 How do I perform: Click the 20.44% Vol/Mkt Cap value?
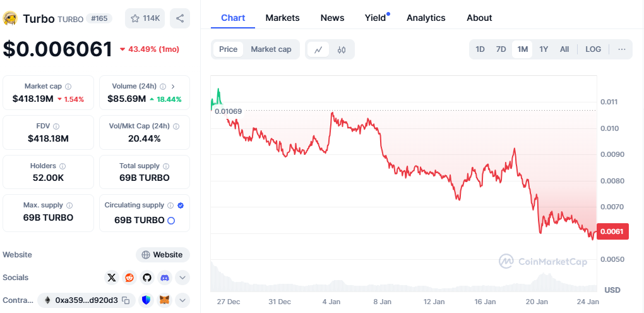[145, 138]
